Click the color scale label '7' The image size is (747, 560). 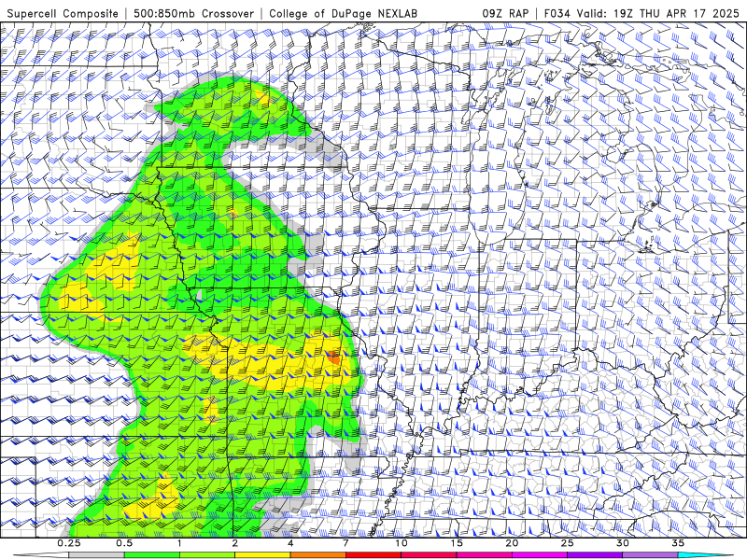click(x=345, y=543)
